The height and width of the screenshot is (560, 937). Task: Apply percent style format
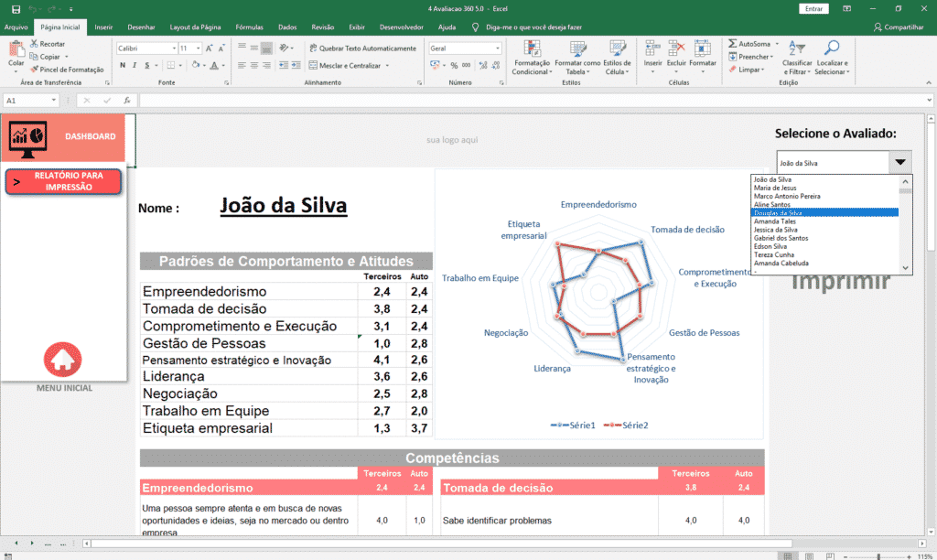coord(454,65)
